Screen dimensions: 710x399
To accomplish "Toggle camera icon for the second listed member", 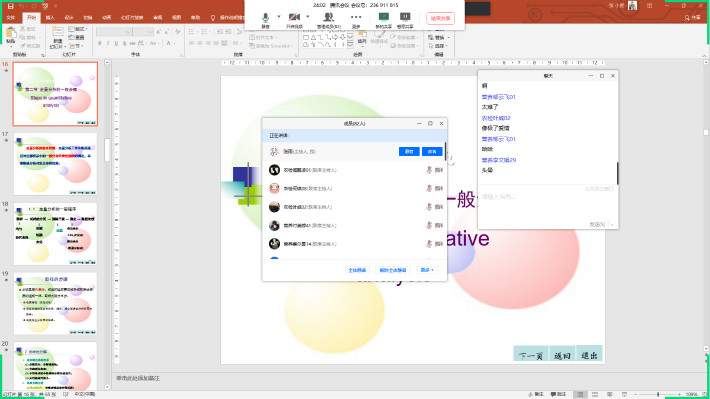I will 439,188.
